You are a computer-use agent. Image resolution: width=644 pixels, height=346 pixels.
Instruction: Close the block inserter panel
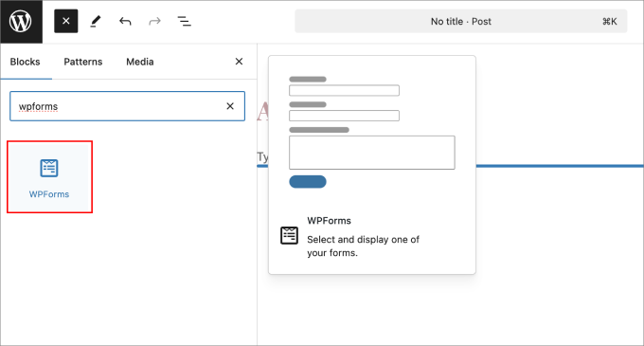click(239, 62)
